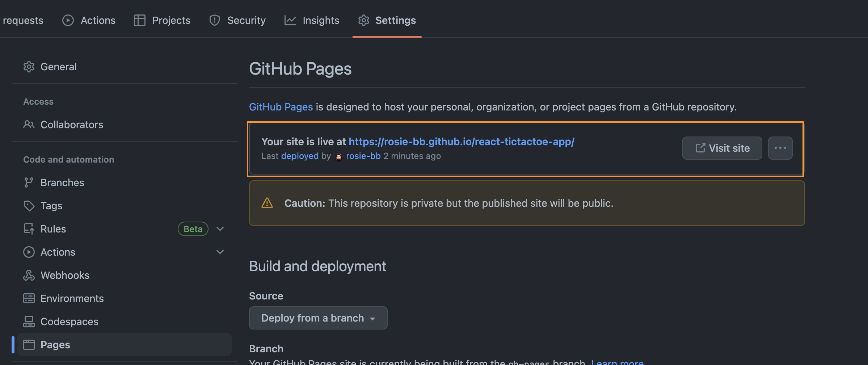
Task: Open the Webhooks settings page
Action: (x=125, y=275)
